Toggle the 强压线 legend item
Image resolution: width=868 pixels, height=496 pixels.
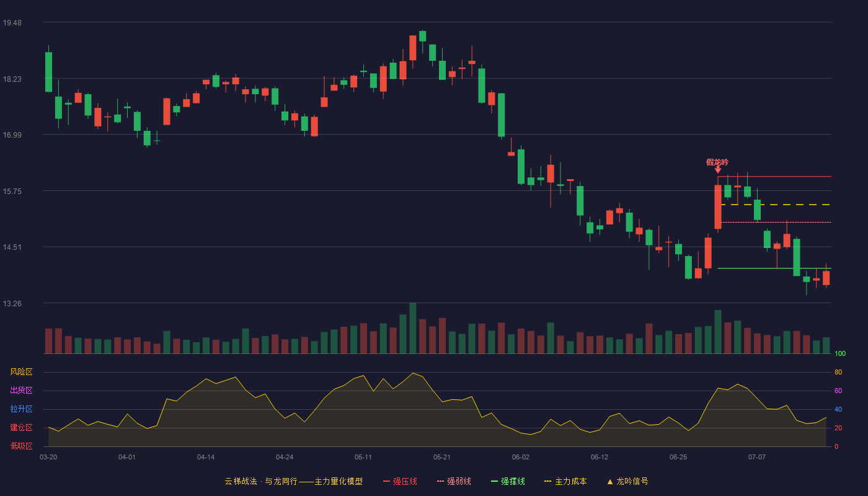[x=400, y=481]
